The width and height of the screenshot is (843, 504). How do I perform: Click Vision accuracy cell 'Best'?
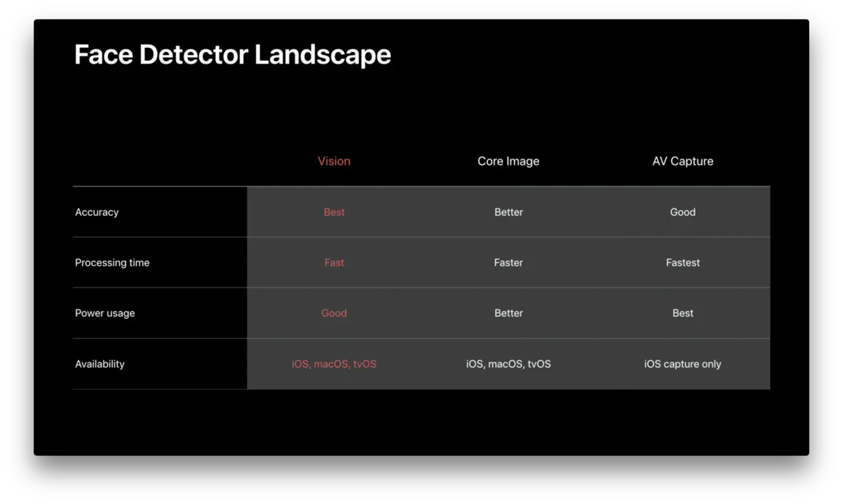[x=334, y=212]
